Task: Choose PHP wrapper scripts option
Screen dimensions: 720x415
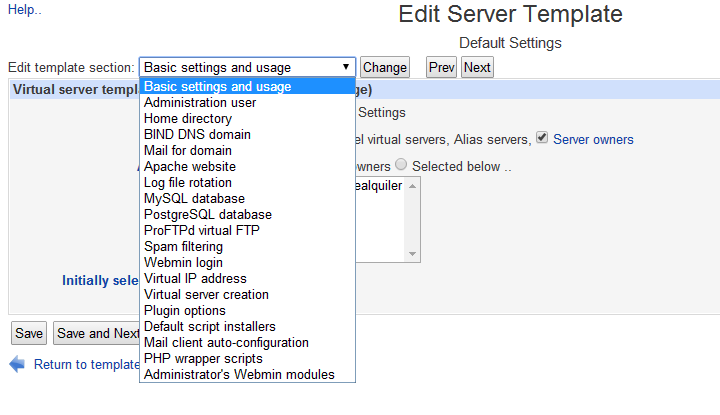Action: coord(203,359)
